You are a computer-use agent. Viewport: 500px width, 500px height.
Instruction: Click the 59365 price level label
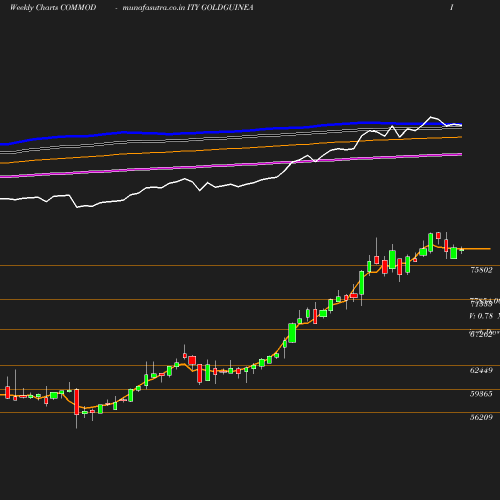pyautogui.click(x=481, y=394)
